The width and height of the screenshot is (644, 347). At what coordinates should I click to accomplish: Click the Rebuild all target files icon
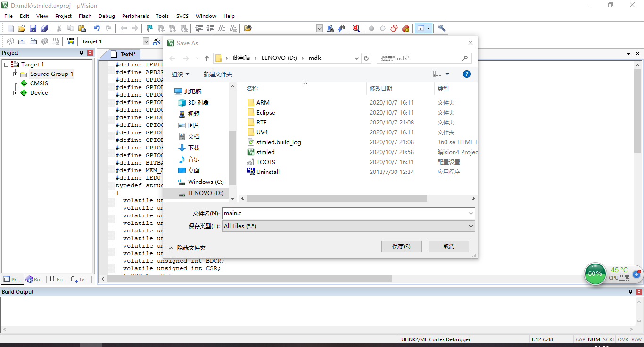point(33,41)
